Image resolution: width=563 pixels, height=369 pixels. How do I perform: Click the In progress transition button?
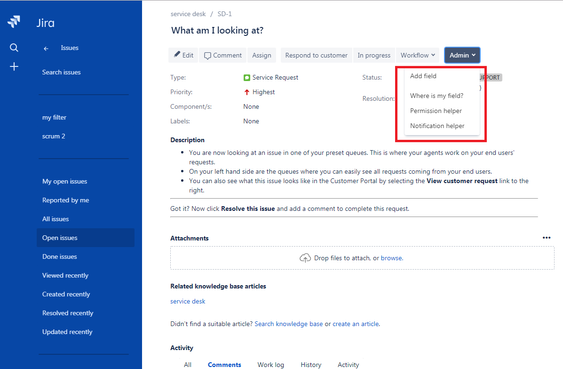point(374,55)
